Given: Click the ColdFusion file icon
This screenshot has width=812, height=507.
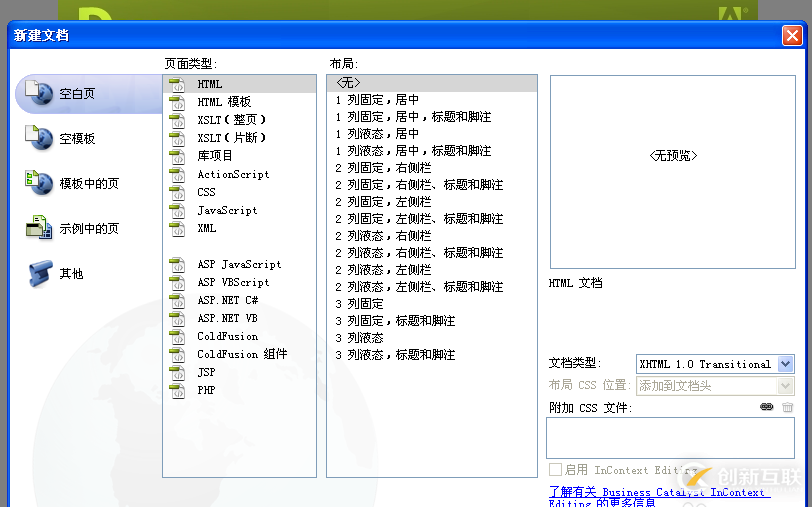Looking at the screenshot, I should (177, 337).
